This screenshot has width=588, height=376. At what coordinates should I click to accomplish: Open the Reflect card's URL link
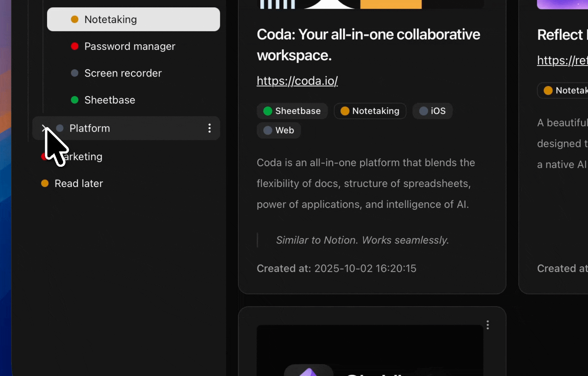[x=562, y=60]
